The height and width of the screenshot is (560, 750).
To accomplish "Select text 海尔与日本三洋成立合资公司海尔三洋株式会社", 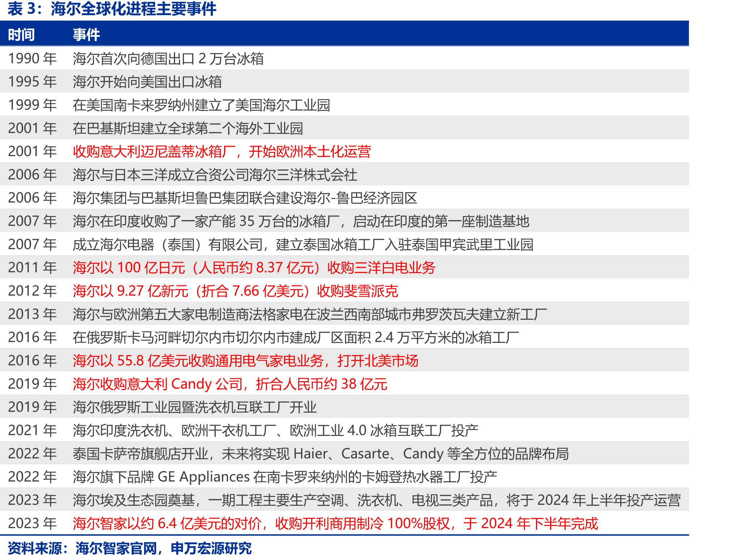I will 215,175.
